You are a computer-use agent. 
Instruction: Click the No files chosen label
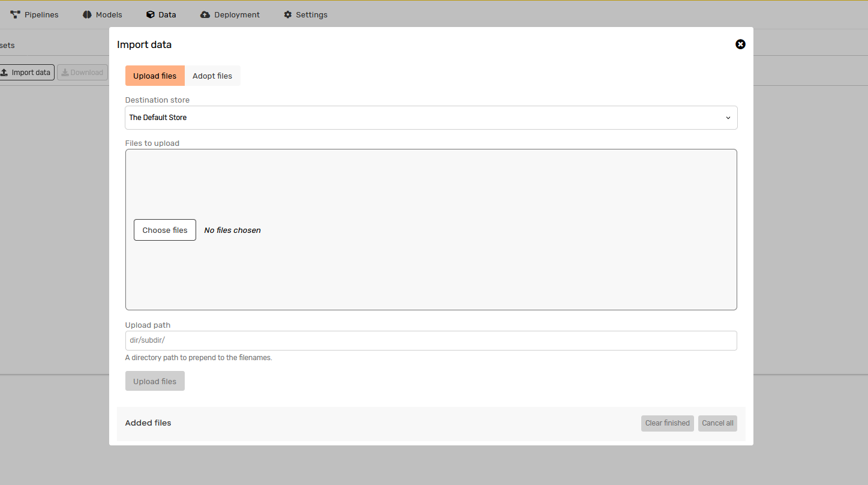point(232,230)
